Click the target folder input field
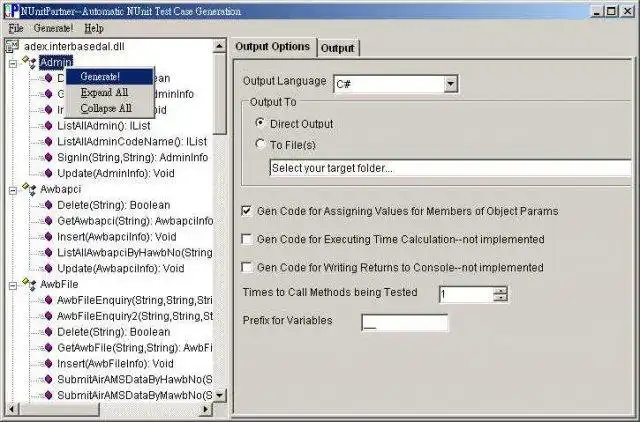Screen dimensions: 640x422 coord(450,168)
